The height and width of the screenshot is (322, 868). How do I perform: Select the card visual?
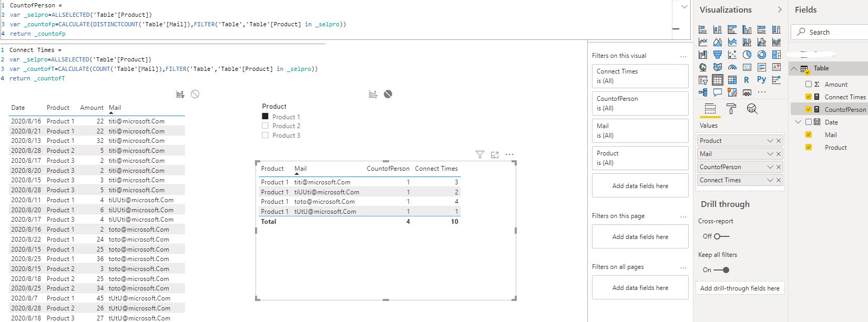[x=747, y=67]
